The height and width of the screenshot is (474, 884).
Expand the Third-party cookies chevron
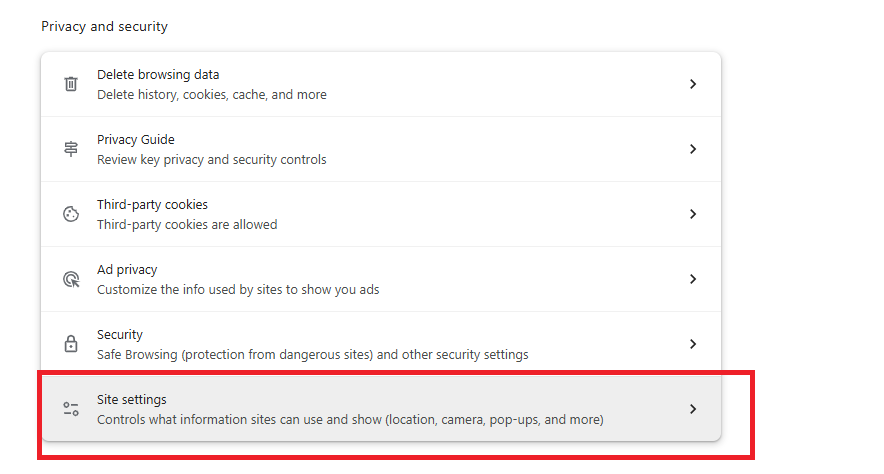[x=693, y=214]
